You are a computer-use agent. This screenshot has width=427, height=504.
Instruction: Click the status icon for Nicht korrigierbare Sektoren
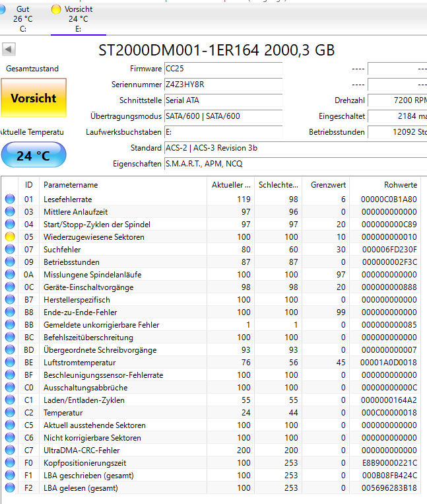click(10, 437)
